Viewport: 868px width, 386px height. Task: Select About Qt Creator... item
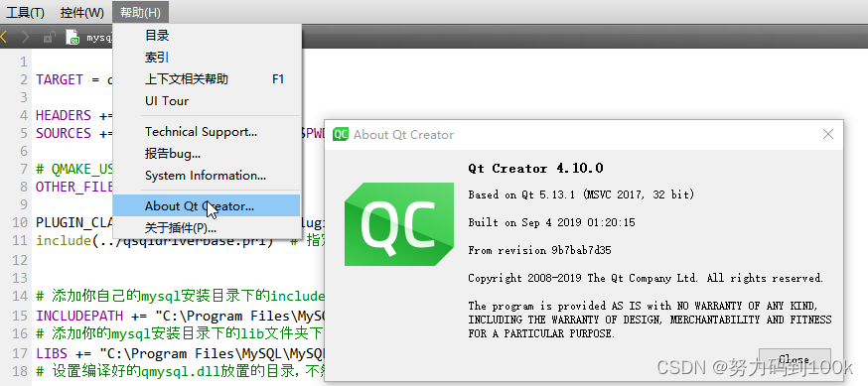coord(207,205)
